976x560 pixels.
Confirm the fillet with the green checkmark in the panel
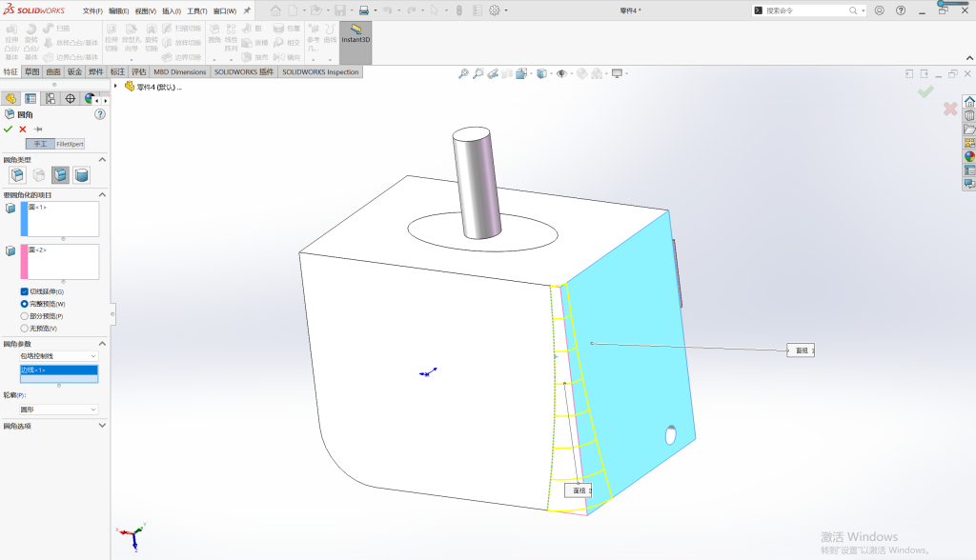(8, 130)
